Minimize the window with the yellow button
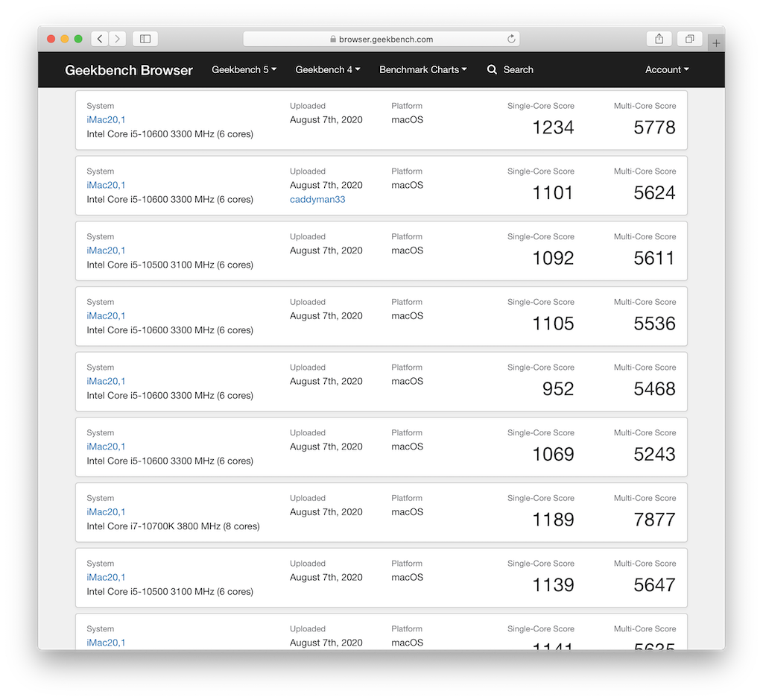Screen dimensions: 763x700 (x=65, y=39)
